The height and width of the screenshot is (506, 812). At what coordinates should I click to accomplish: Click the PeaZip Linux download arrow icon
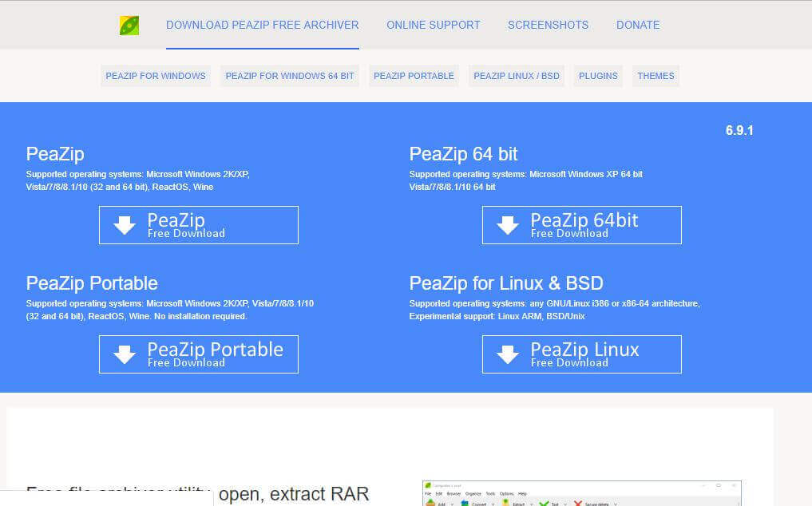(508, 355)
